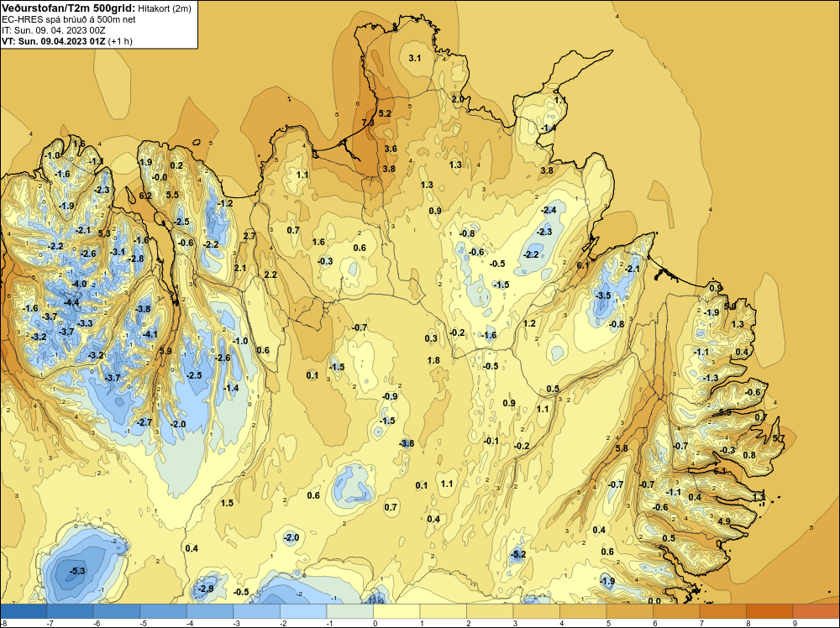Viewport: 840px width, 628px height.
Task: Click the -2.9 temperature value
Action: tap(206, 589)
